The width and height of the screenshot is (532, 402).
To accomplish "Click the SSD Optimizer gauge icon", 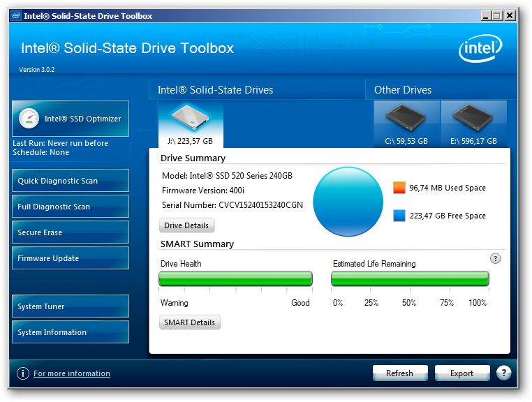I will coord(29,119).
